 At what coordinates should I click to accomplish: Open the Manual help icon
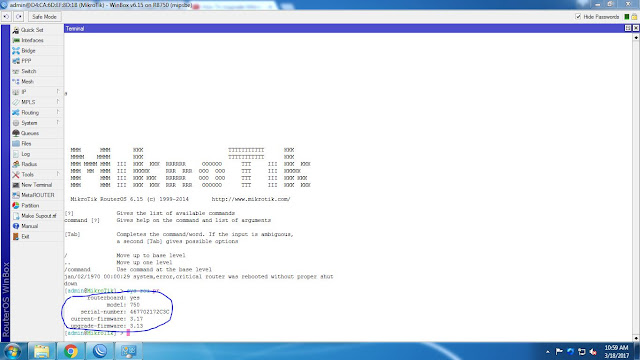point(16,226)
